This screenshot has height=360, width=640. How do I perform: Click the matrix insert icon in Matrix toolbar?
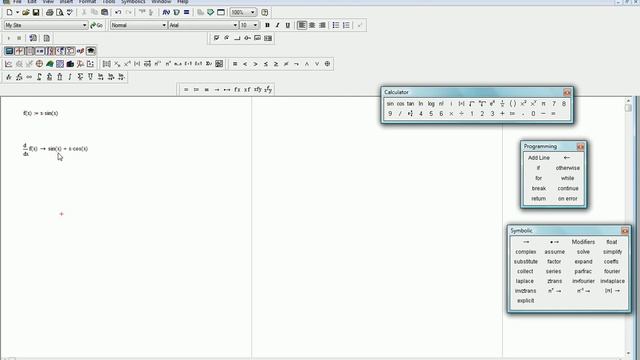pos(107,64)
